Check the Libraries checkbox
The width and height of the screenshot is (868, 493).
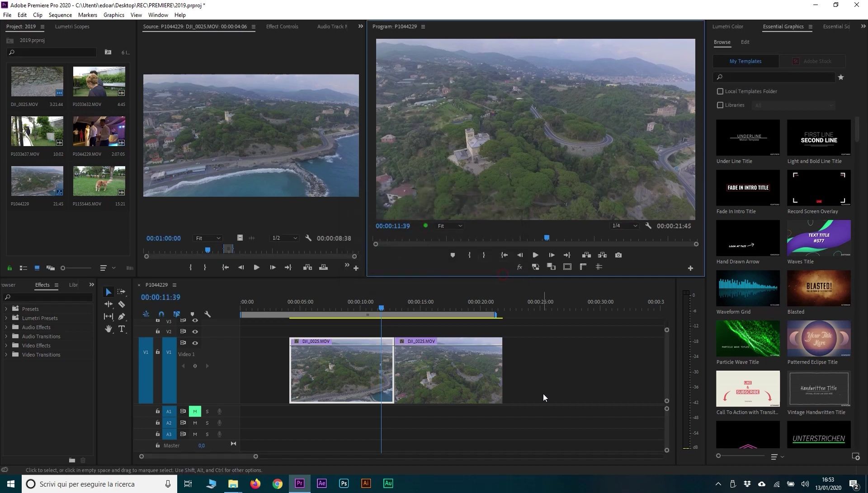(x=720, y=105)
